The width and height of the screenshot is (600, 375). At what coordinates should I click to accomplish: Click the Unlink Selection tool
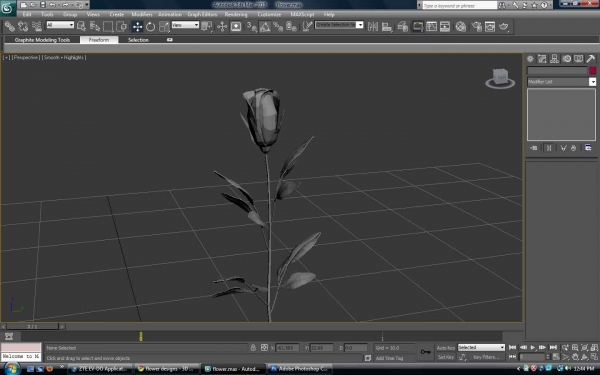23,26
